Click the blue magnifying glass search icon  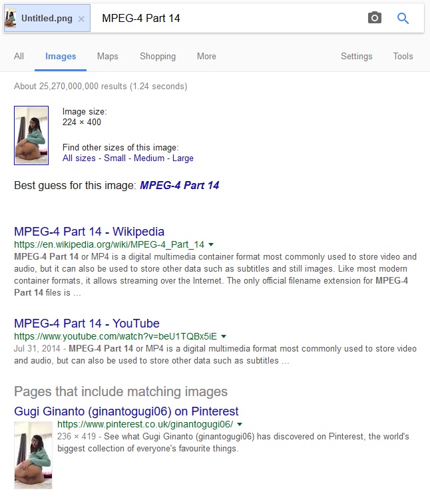(x=403, y=19)
